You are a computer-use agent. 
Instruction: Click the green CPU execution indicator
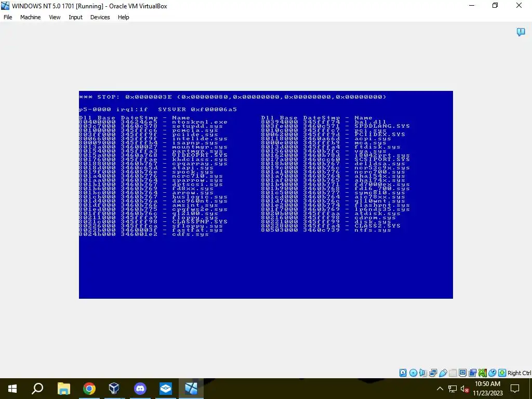click(483, 373)
